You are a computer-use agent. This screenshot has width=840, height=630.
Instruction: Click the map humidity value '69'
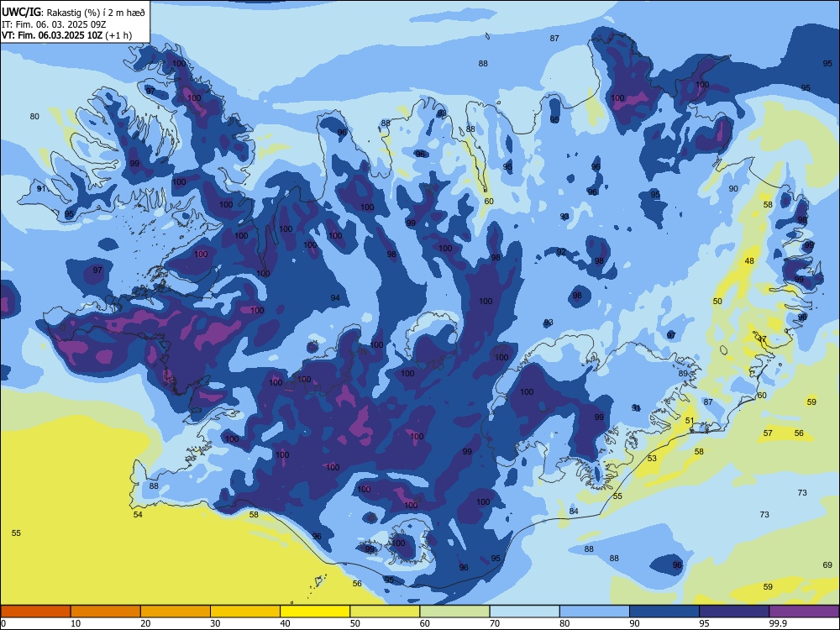click(827, 564)
